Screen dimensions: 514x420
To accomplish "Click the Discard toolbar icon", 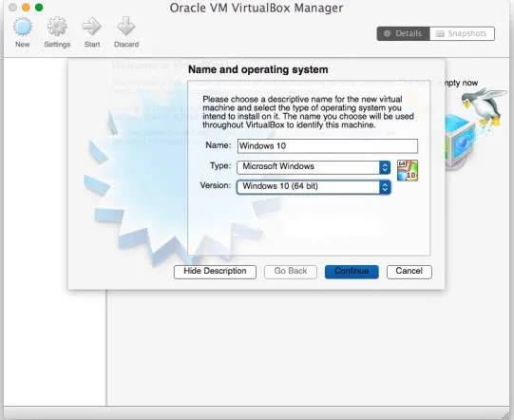I will pyautogui.click(x=126, y=27).
